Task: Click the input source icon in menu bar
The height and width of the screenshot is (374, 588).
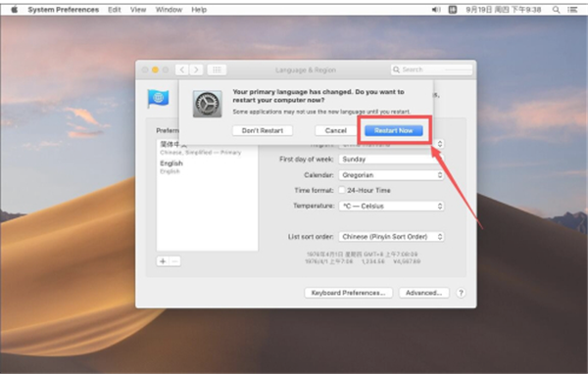Action: pos(453,10)
